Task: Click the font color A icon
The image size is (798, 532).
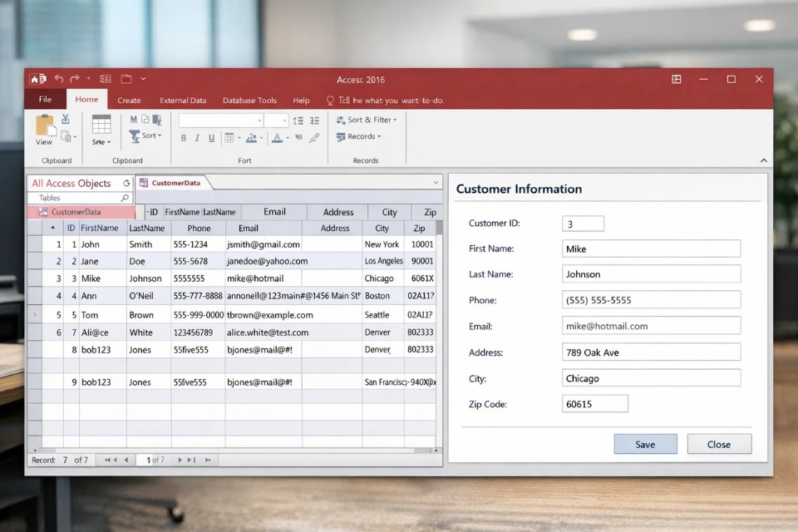Action: [276, 138]
